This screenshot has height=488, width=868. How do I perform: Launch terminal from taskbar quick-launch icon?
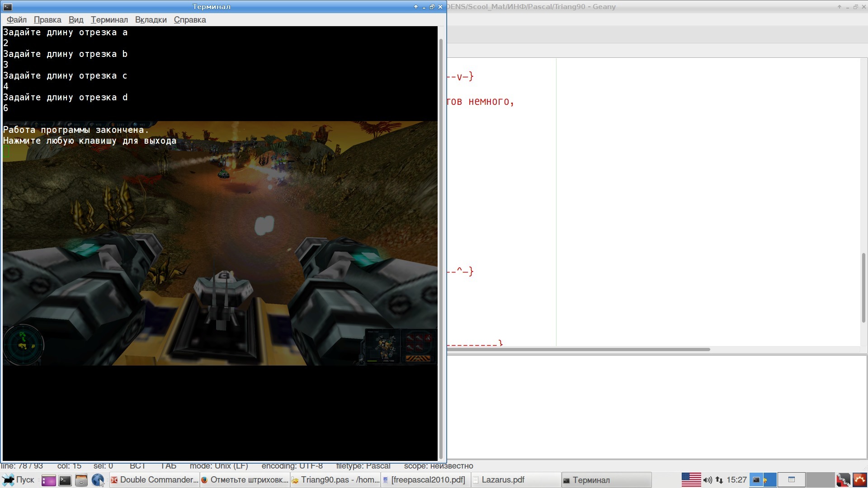(x=65, y=480)
